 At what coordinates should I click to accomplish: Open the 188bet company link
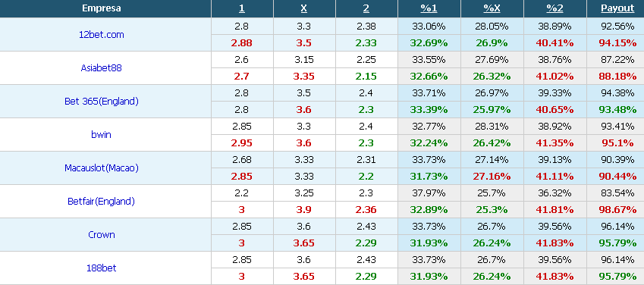(x=102, y=268)
